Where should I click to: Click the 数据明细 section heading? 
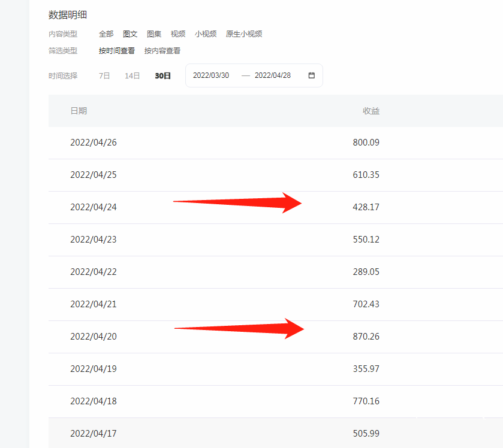[68, 15]
